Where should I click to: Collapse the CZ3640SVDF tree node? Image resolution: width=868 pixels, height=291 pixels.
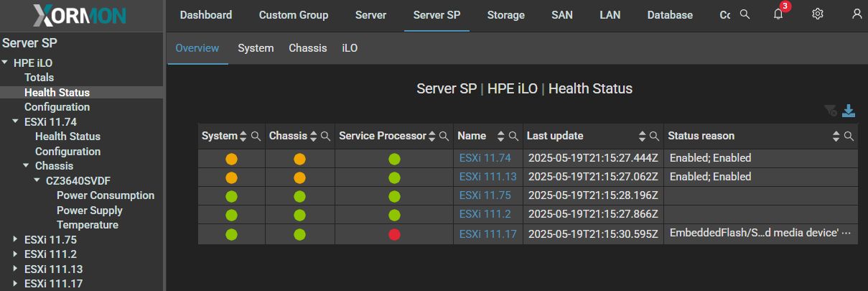pos(37,180)
